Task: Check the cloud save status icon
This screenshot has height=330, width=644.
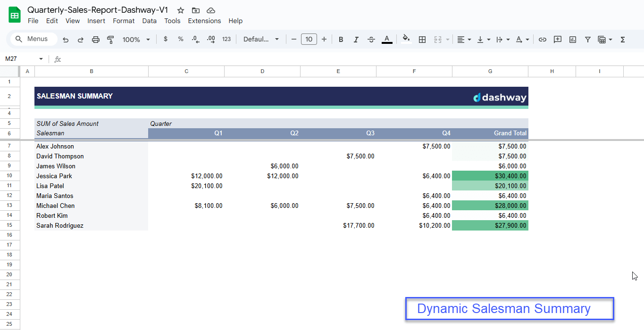Action: pyautogui.click(x=211, y=10)
